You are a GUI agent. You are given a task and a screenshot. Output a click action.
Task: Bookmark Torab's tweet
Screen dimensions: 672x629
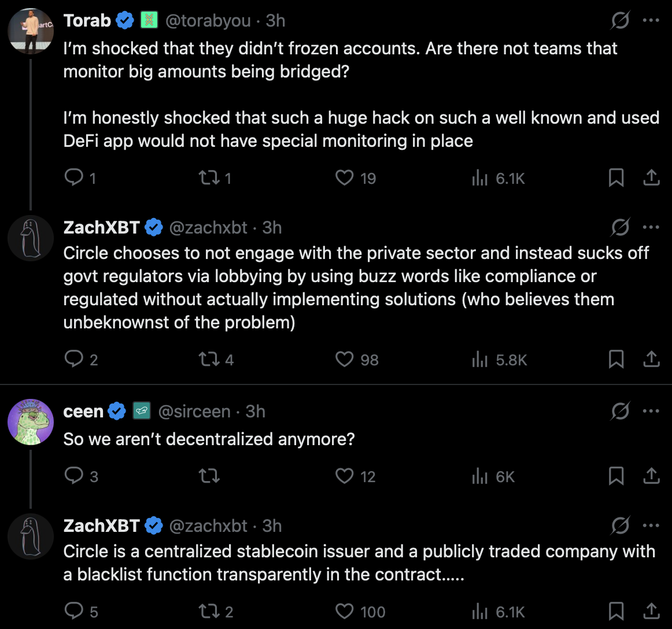point(616,177)
